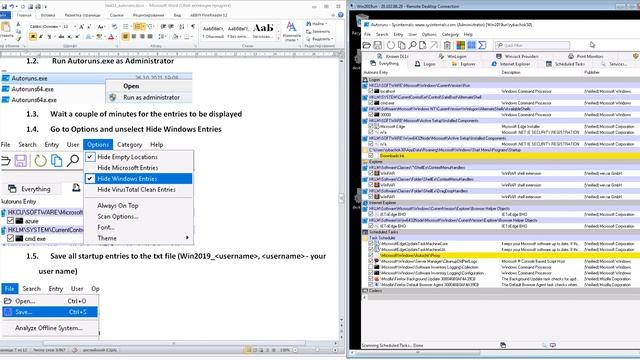
Task: Open the highlight color dropdown arrow in Word
Action: 105,37
